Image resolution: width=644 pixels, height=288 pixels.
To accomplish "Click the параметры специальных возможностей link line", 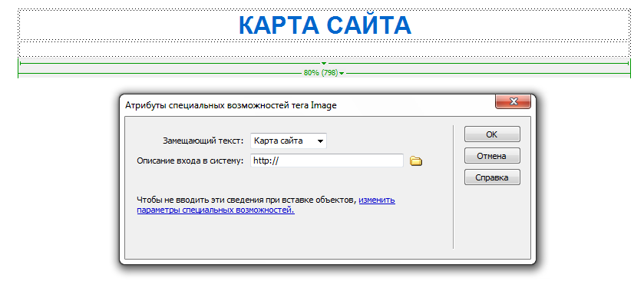I will [216, 210].
